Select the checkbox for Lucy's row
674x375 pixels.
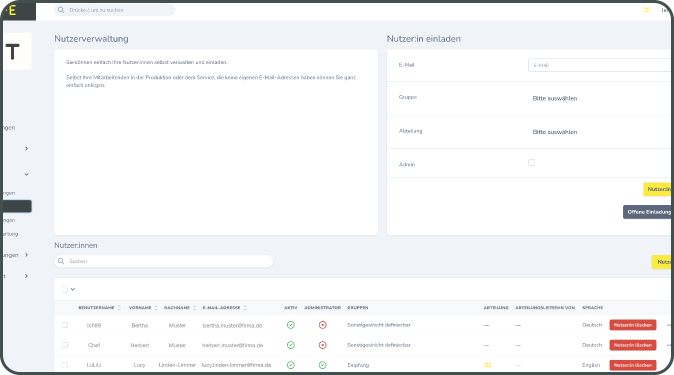[64, 365]
